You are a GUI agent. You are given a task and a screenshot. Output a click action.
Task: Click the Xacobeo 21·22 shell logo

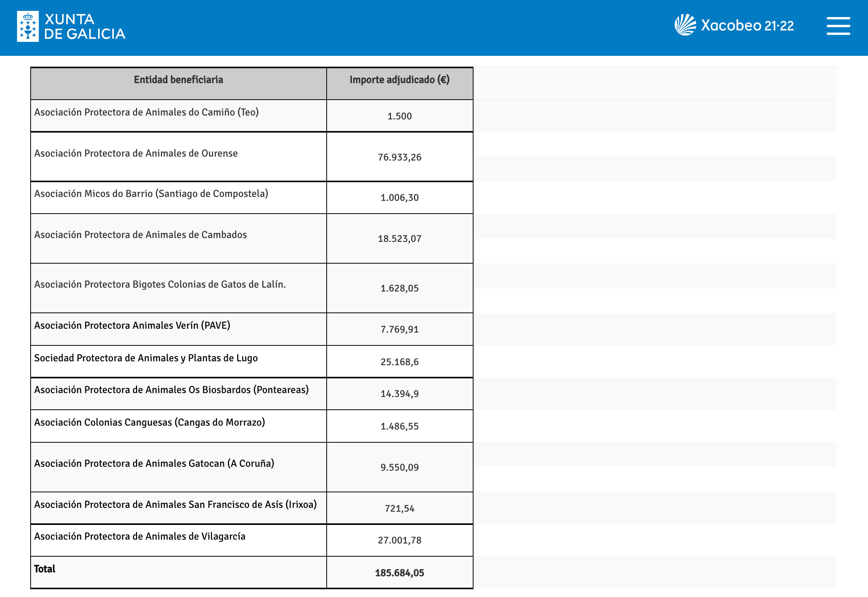point(685,25)
